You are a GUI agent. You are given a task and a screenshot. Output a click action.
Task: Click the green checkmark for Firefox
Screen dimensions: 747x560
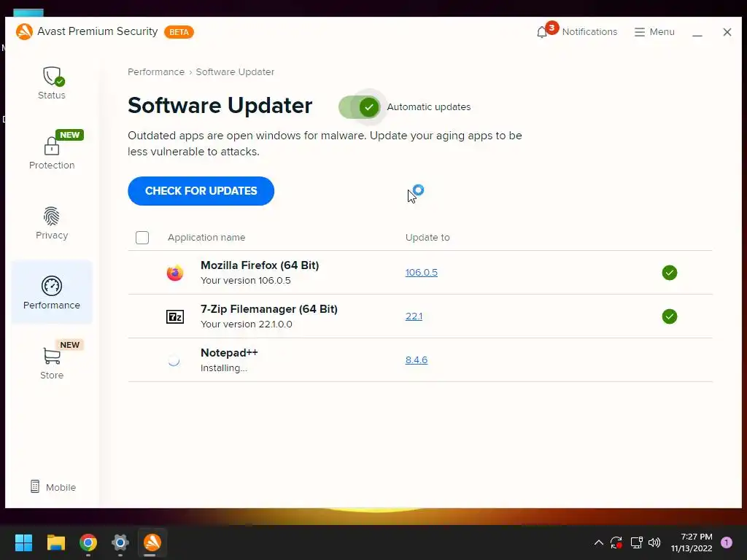tap(670, 273)
